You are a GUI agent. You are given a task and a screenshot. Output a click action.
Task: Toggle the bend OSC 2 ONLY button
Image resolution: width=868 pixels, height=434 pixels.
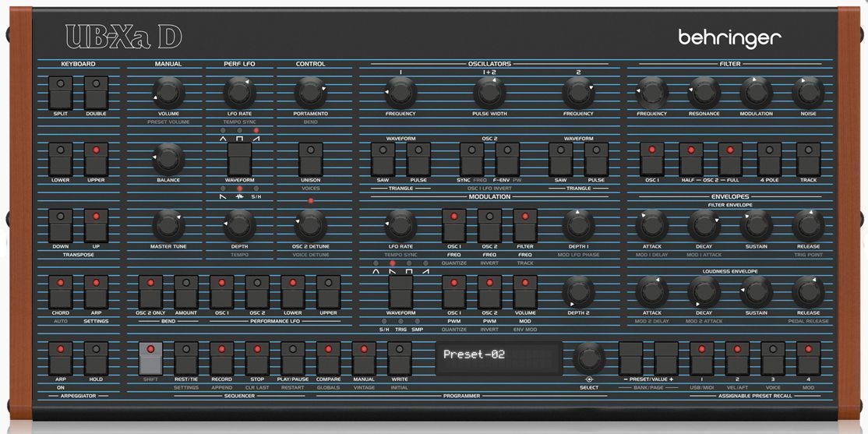pos(150,291)
